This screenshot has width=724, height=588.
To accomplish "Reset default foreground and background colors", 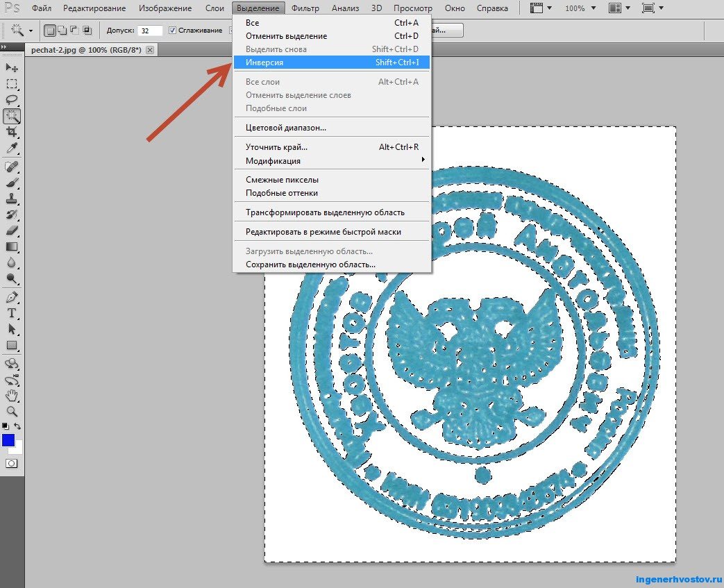I will point(5,426).
